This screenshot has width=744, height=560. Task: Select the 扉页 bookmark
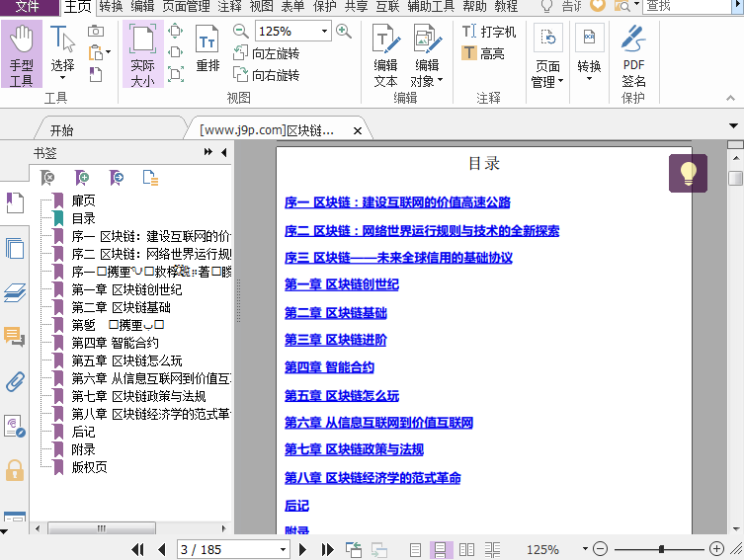(x=83, y=200)
